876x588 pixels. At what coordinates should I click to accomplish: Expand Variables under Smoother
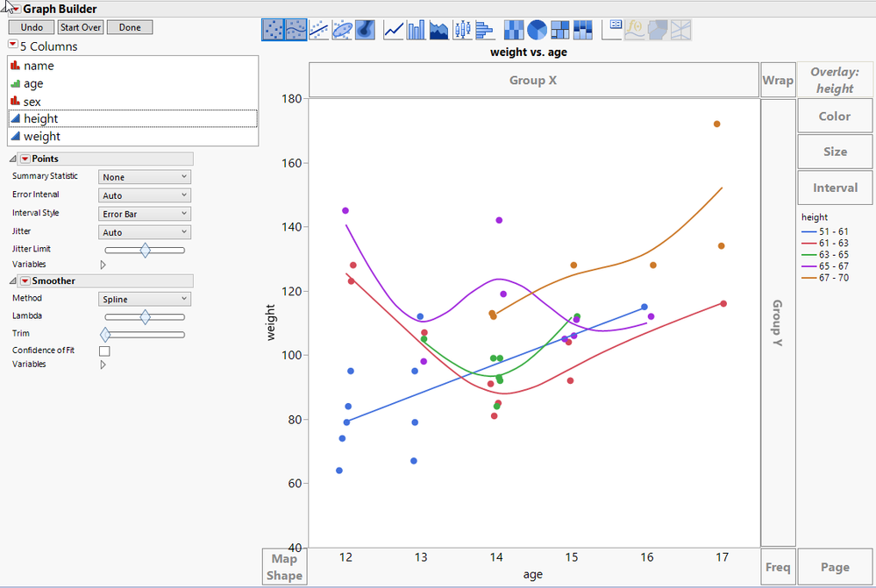(103, 365)
